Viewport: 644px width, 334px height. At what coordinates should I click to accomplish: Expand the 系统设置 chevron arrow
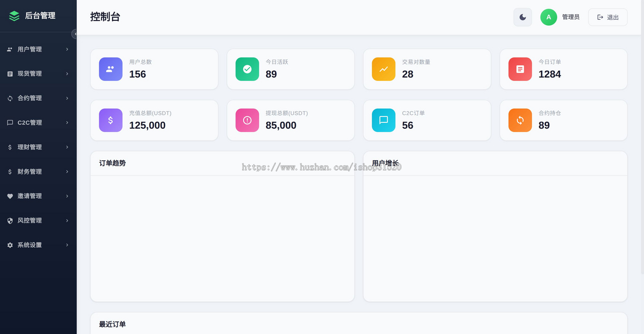tap(67, 245)
